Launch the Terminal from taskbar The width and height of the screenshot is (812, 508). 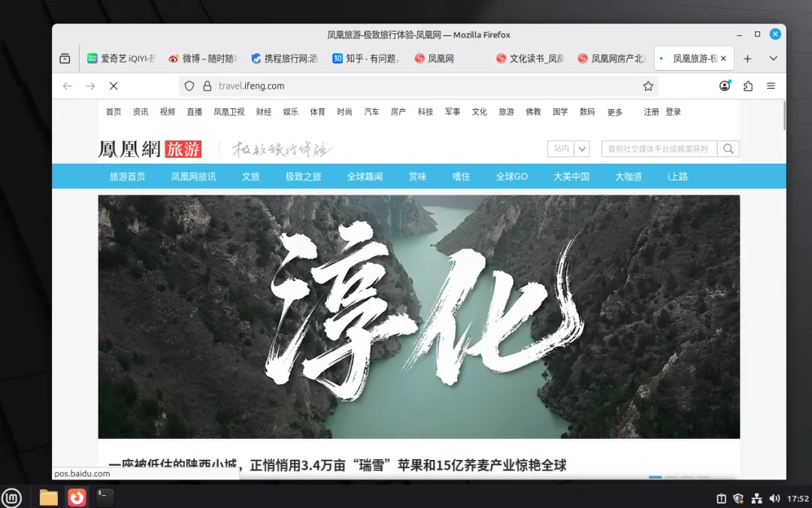[x=105, y=497]
